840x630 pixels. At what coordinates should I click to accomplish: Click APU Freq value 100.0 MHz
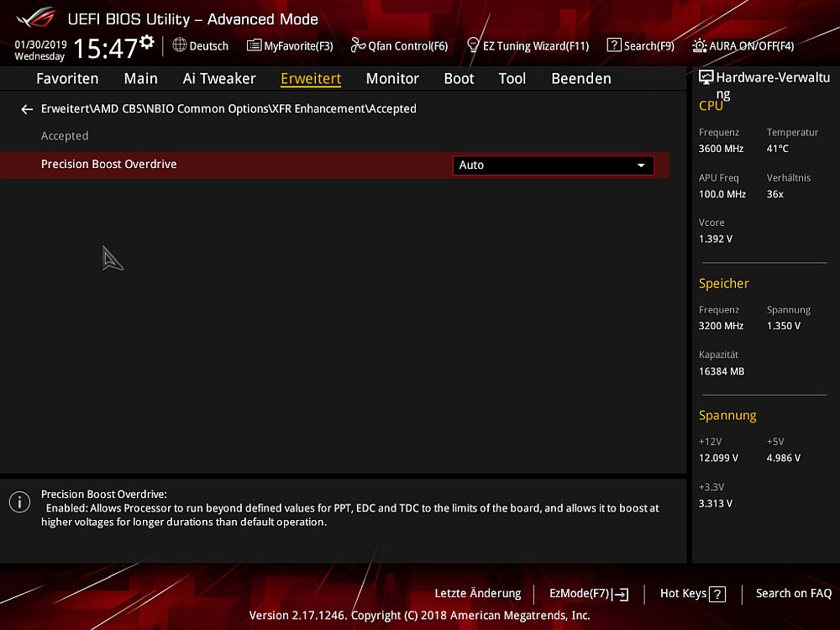click(x=722, y=195)
